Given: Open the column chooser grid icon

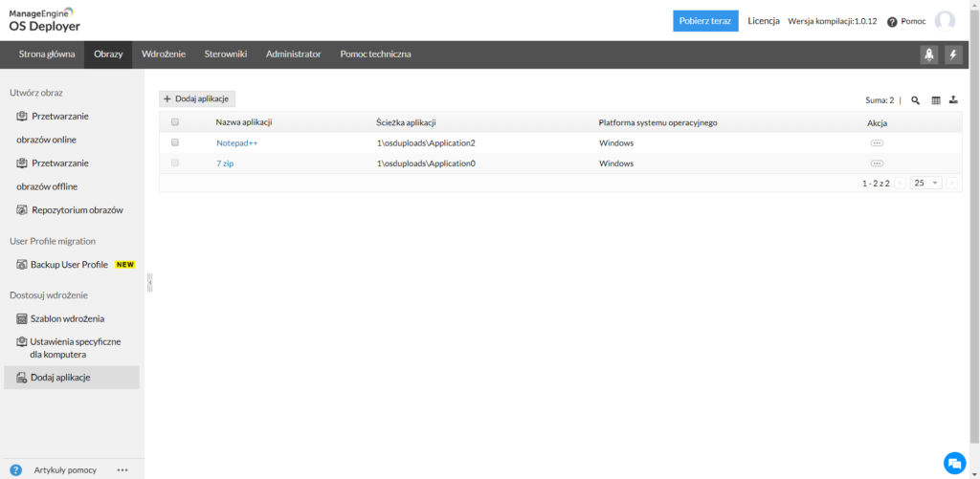Looking at the screenshot, I should (936, 100).
